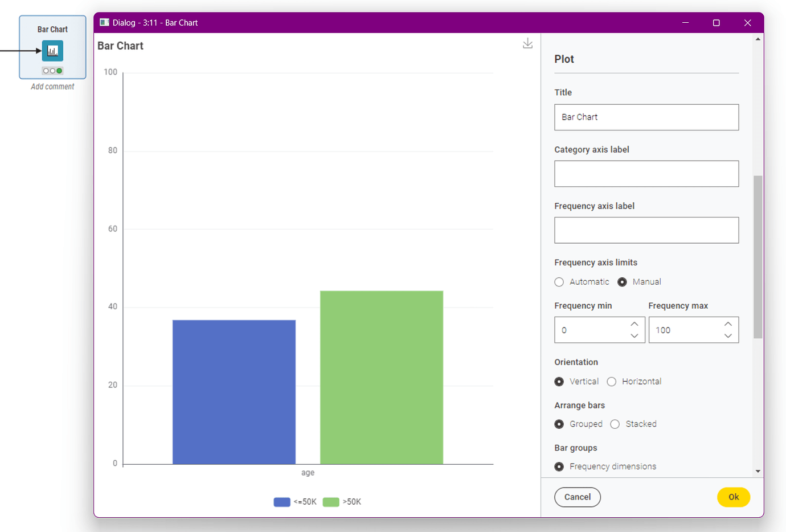Click Add comment below the node

click(52, 86)
